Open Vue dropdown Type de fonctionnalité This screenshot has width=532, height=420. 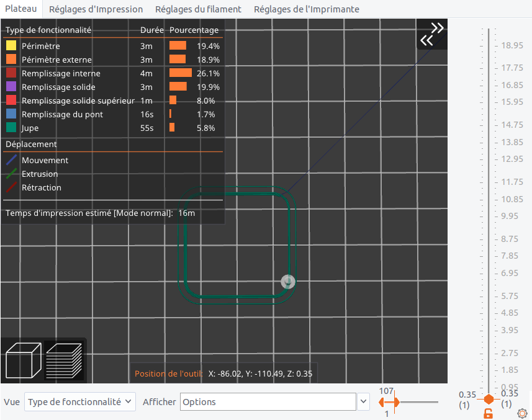coord(80,401)
